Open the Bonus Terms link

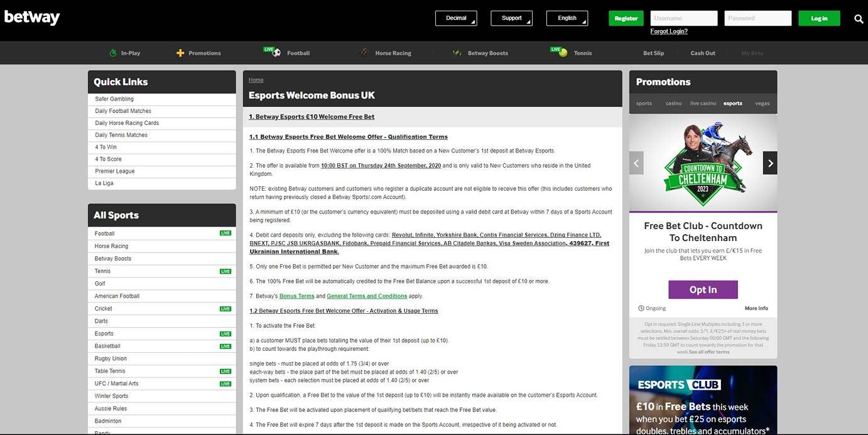(296, 296)
